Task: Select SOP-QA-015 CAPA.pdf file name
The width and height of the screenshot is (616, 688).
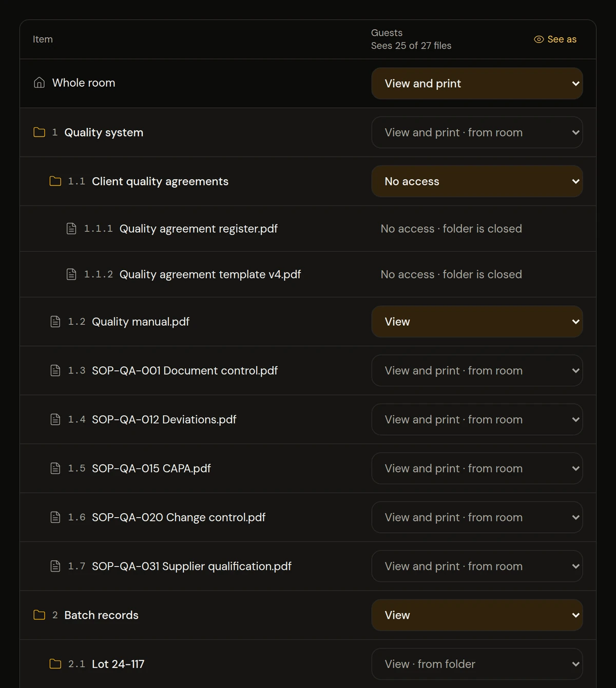Action: (x=151, y=468)
